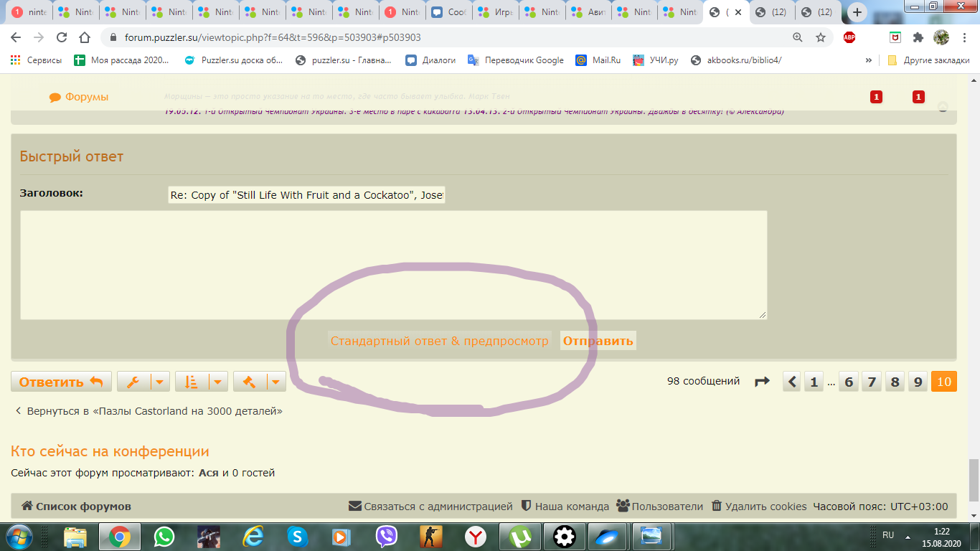The width and height of the screenshot is (980, 551).
Task: Click the zoom magnifier in the address bar
Action: click(798, 37)
